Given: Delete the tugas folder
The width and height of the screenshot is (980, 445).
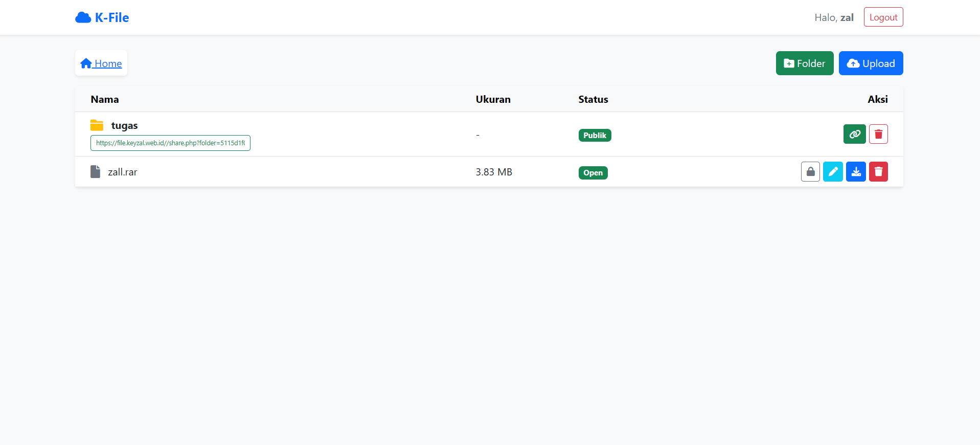Looking at the screenshot, I should tap(878, 135).
